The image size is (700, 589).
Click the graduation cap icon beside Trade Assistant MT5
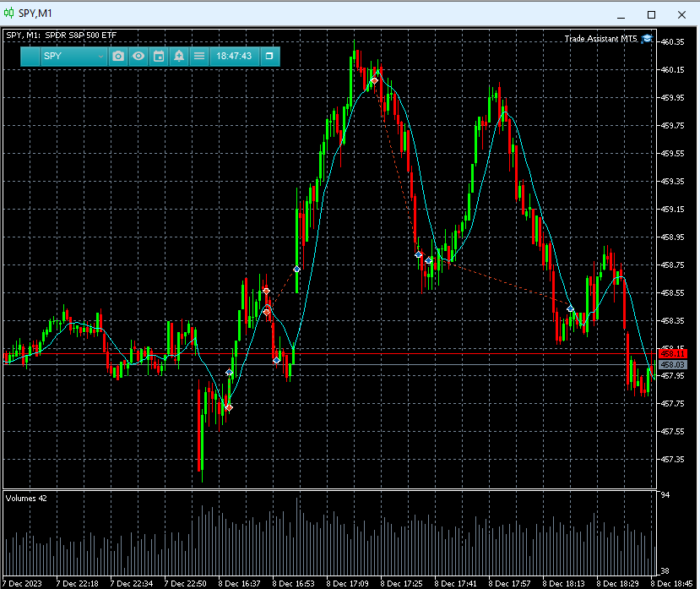point(647,39)
